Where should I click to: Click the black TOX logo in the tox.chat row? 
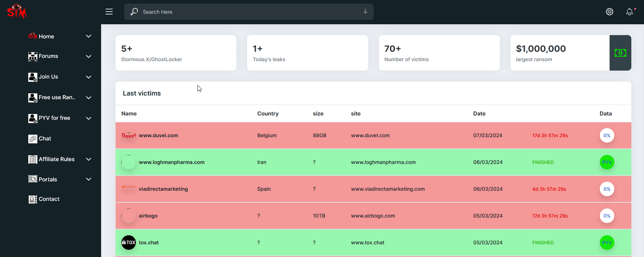[129, 243]
